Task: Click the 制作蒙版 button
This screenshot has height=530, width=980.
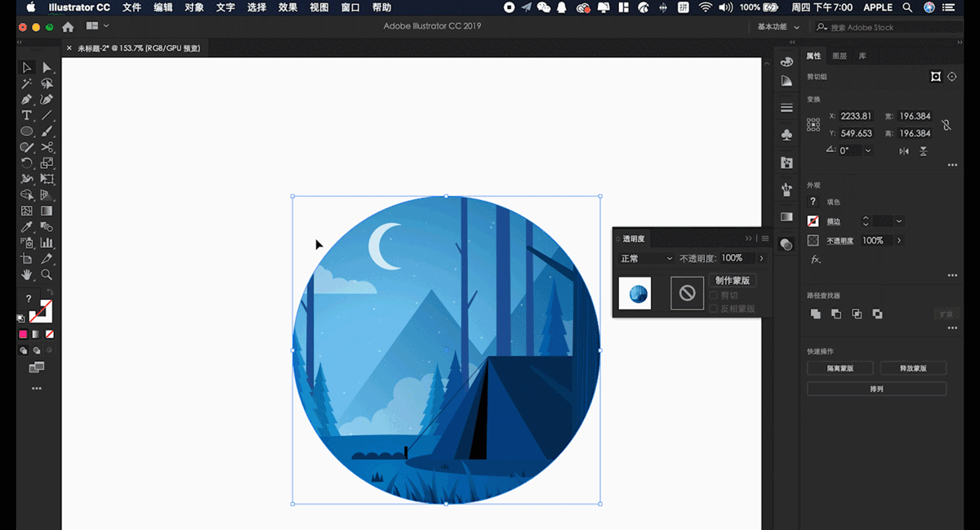Action: tap(732, 280)
